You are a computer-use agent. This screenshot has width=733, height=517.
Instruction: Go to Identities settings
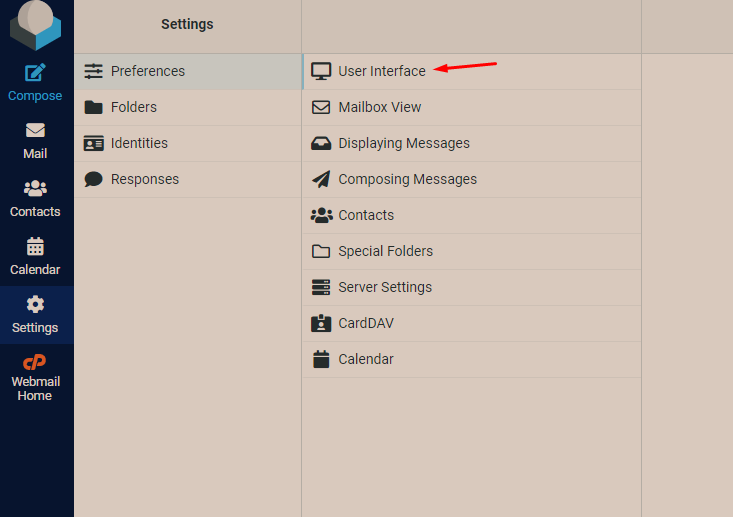(x=139, y=143)
